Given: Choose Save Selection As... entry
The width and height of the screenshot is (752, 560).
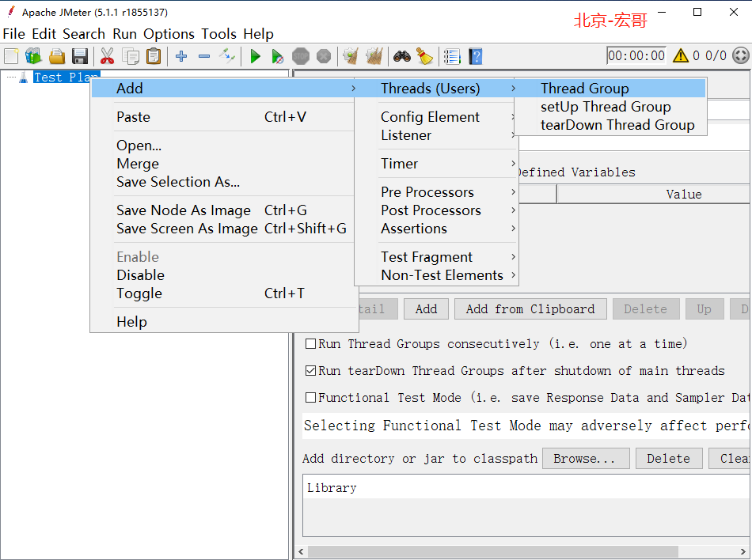Looking at the screenshot, I should 223,182.
